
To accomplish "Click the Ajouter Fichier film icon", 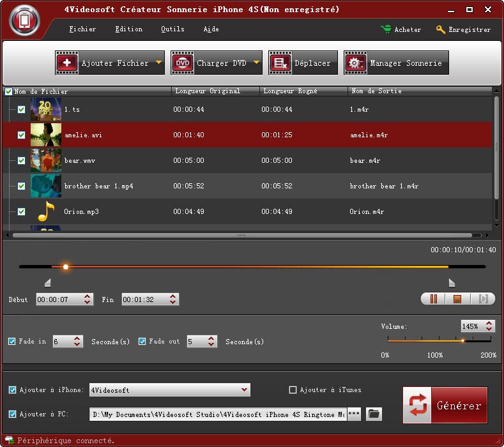I will pos(66,63).
